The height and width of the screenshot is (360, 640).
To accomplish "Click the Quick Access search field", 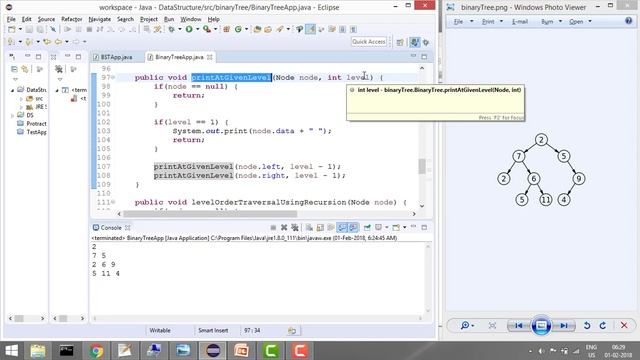I will tap(369, 42).
